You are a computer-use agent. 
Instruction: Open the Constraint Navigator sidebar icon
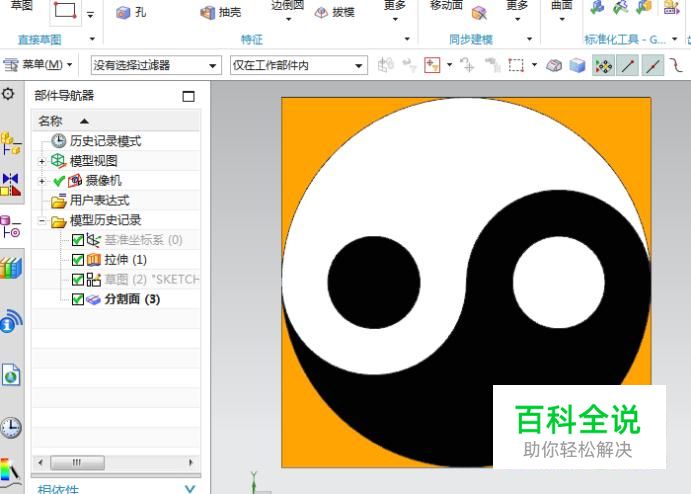[10, 184]
